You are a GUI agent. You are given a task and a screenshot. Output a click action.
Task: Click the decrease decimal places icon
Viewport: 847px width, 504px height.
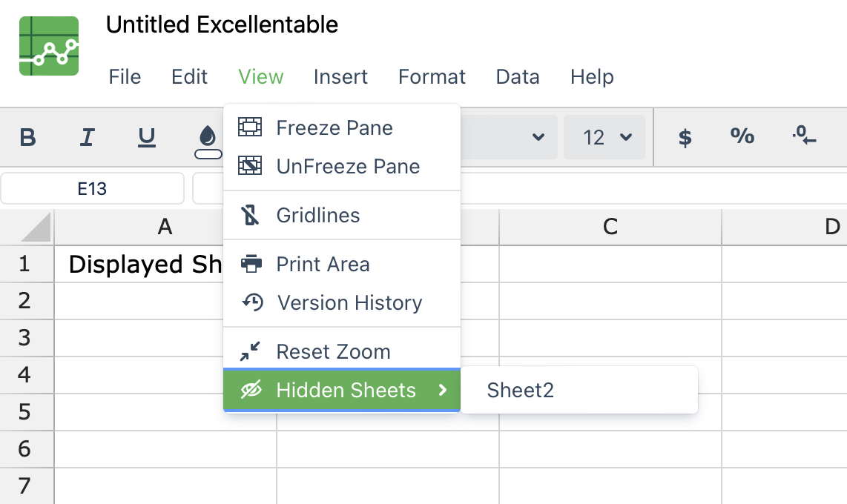click(804, 136)
